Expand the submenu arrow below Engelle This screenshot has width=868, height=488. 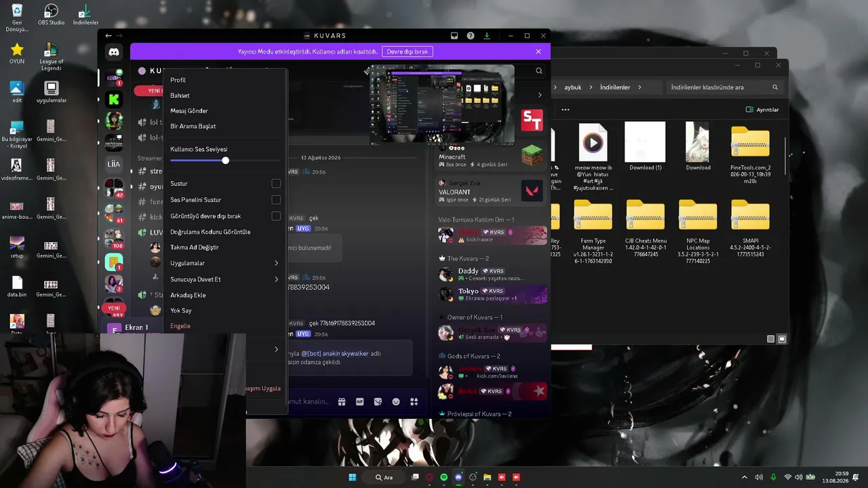[x=276, y=349]
